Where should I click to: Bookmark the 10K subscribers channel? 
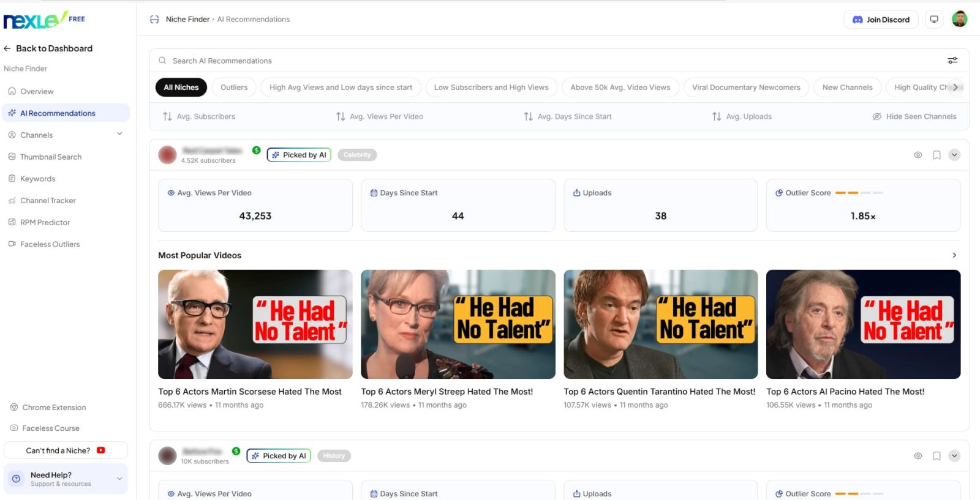point(937,456)
